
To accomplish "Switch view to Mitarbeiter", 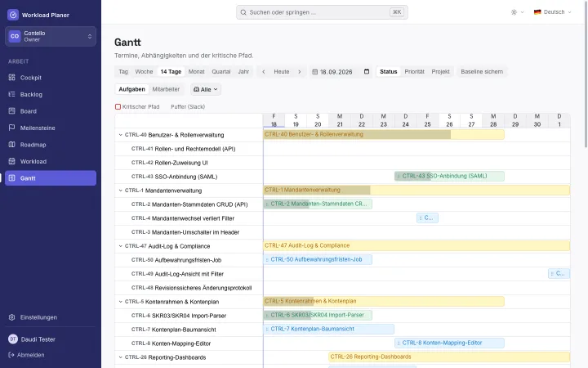I will coord(166,89).
